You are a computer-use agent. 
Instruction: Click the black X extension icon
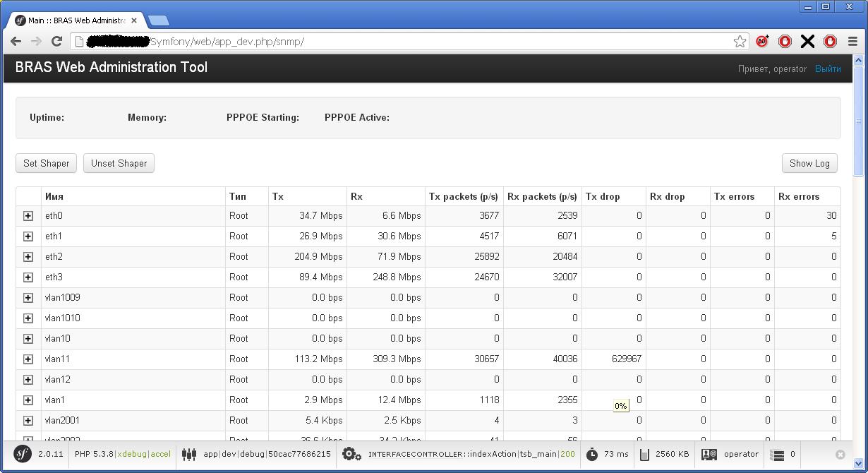pos(807,42)
